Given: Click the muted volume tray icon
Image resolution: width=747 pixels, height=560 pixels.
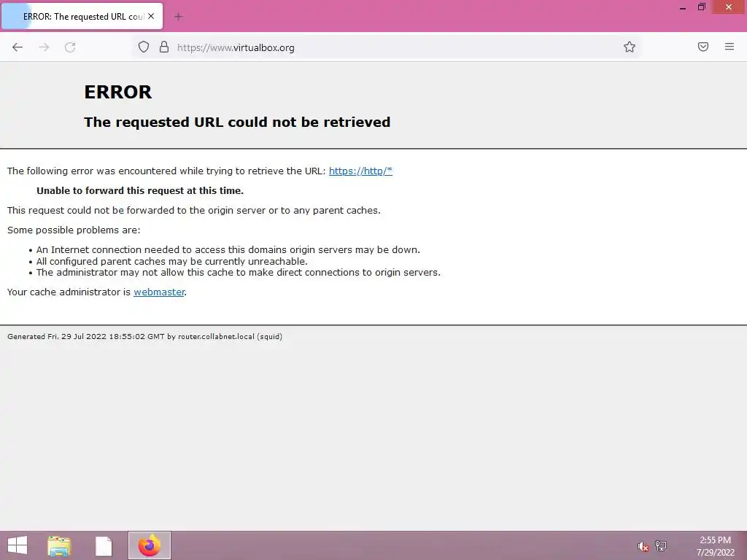Looking at the screenshot, I should [x=643, y=546].
